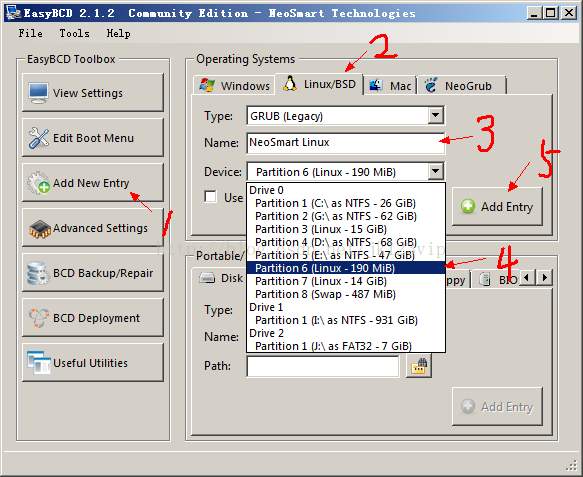This screenshot has width=583, height=477.
Task: Select Partition 1 (I:\ as NTFS - 931 GiB)
Action: tap(345, 320)
